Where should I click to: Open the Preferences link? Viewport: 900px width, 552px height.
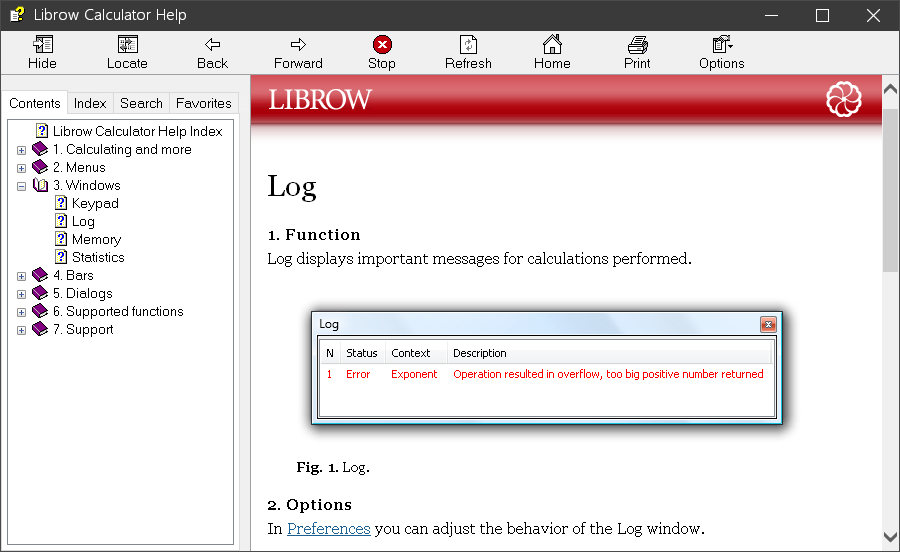328,528
